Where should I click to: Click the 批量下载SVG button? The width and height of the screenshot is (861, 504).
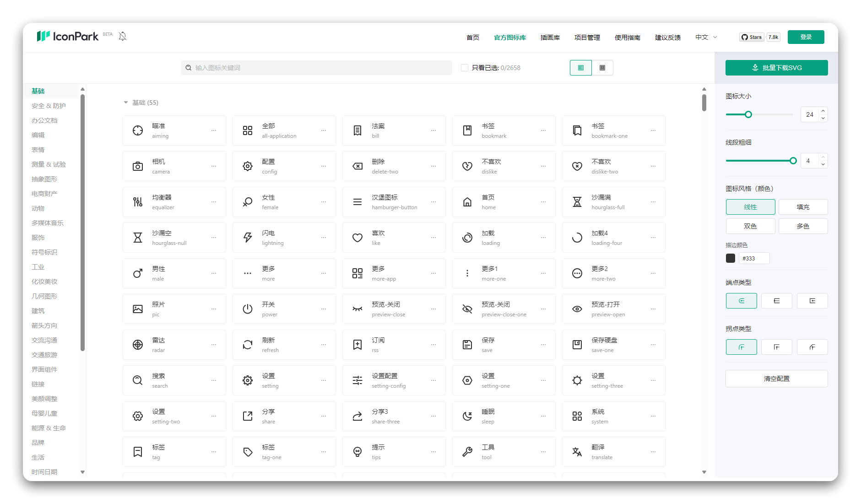776,67
